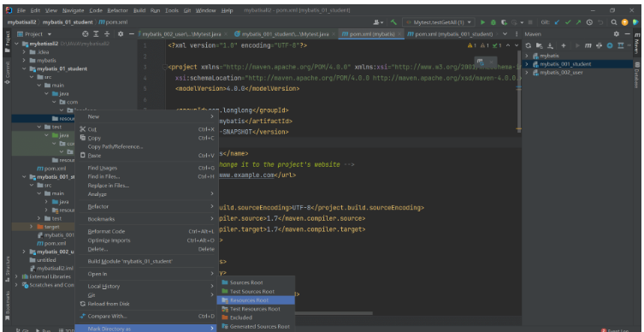Download Sources icon in Maven panel
The width and height of the screenshot is (644, 332).
551,45
